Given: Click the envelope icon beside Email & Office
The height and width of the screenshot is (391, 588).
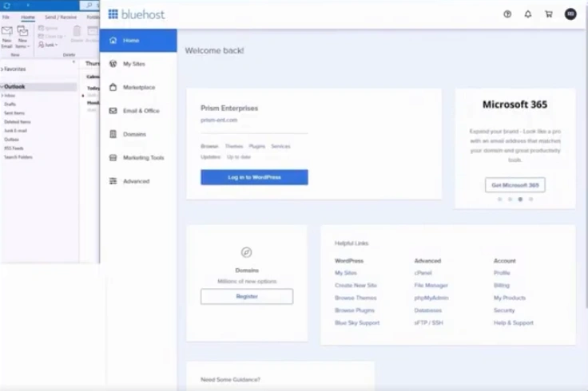Looking at the screenshot, I should tap(113, 111).
